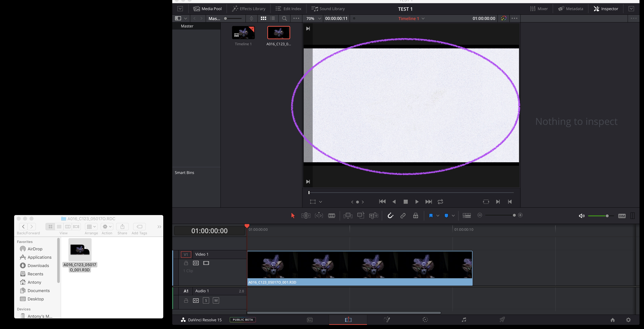This screenshot has width=644, height=329.
Task: Open the Finder Arrange dropdown
Action: [x=91, y=227]
